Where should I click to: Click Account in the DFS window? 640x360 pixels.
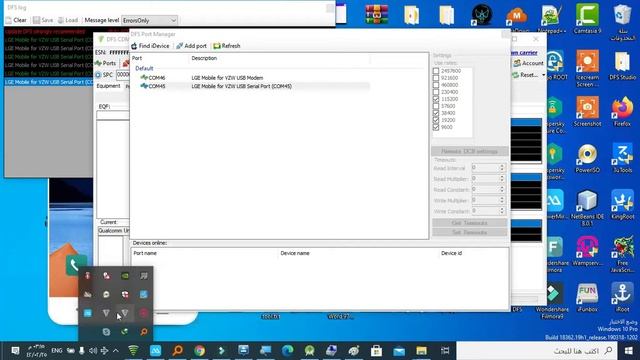pyautogui.click(x=529, y=63)
